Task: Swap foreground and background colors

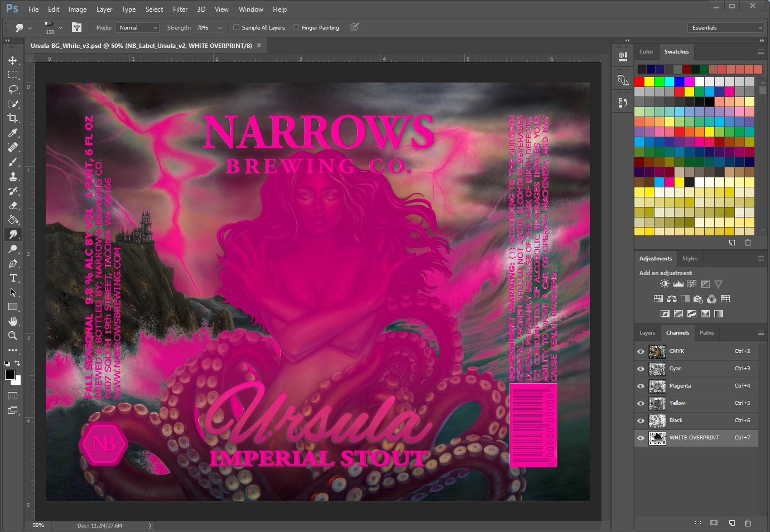Action: pyautogui.click(x=17, y=363)
